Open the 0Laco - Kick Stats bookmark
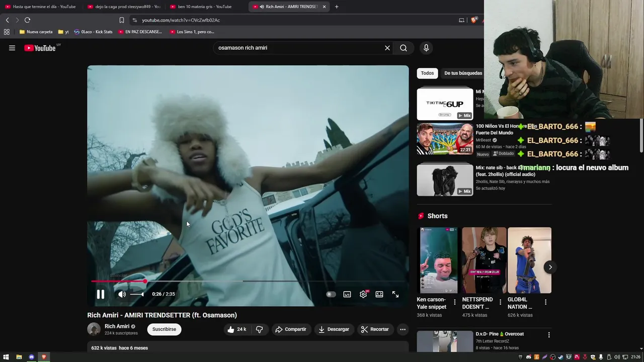644x362 pixels. tap(93, 32)
